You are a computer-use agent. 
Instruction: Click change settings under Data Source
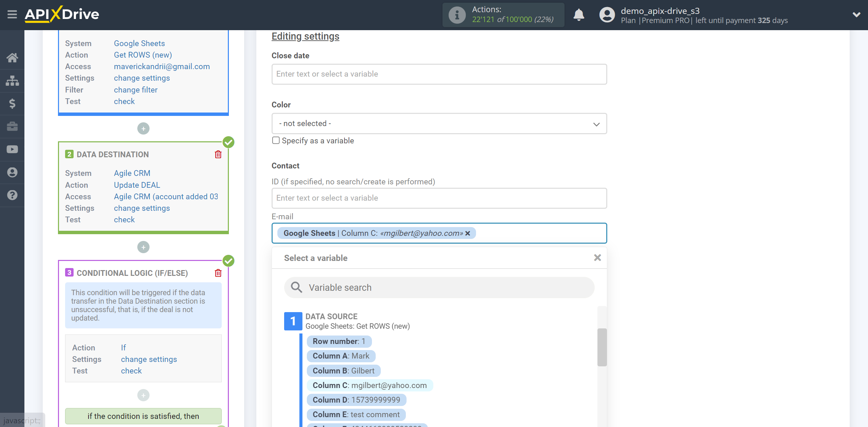[x=142, y=78]
